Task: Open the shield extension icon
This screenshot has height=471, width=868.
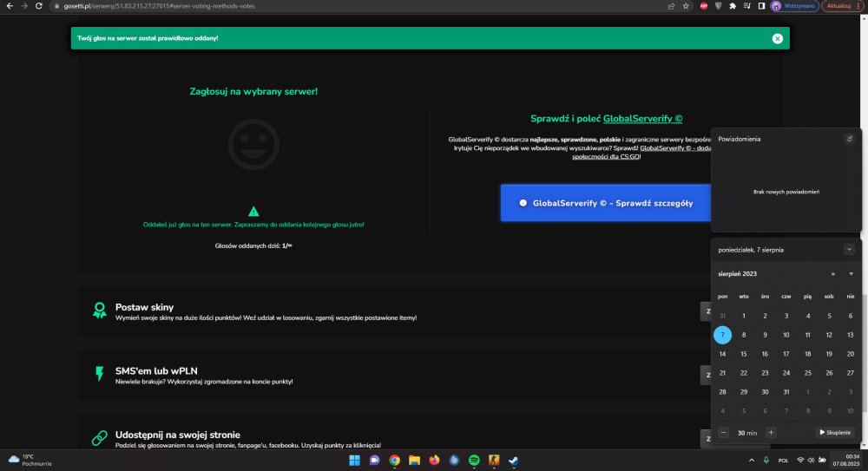Action: click(718, 6)
